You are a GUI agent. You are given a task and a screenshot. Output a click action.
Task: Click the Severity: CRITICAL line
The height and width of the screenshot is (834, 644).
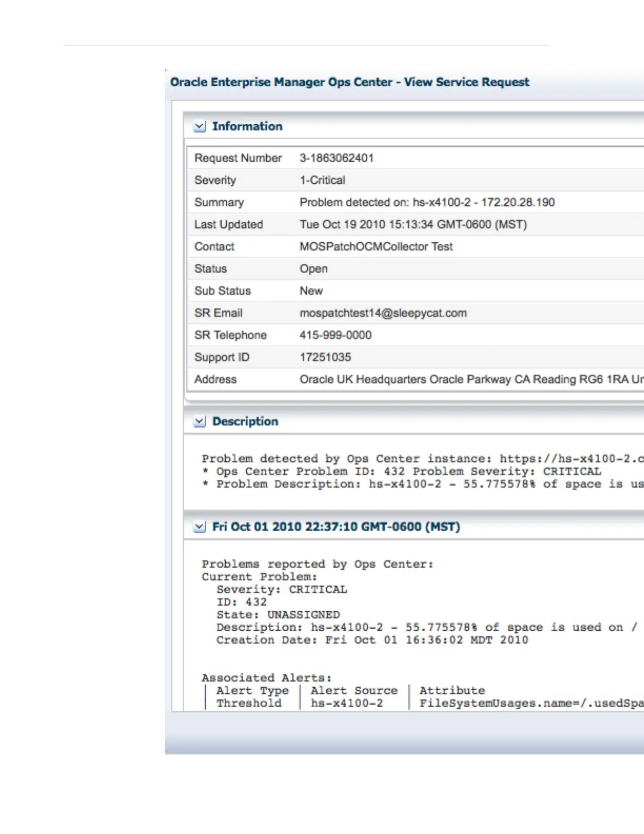coord(282,589)
